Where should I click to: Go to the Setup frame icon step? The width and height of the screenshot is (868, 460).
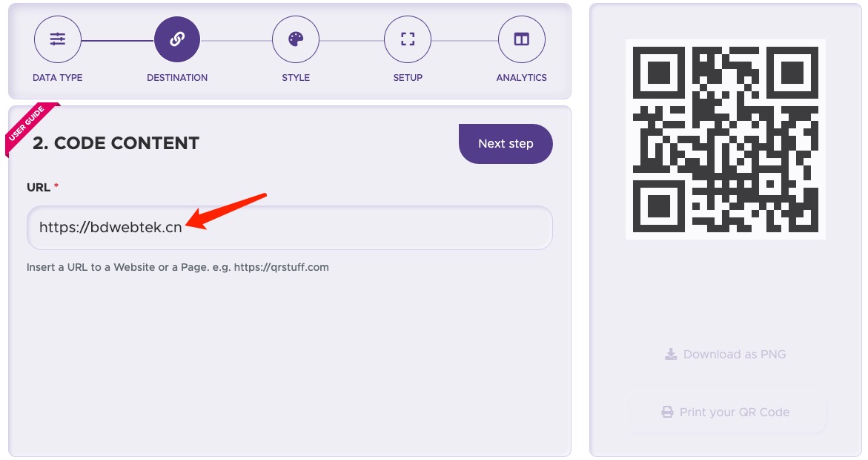[408, 39]
